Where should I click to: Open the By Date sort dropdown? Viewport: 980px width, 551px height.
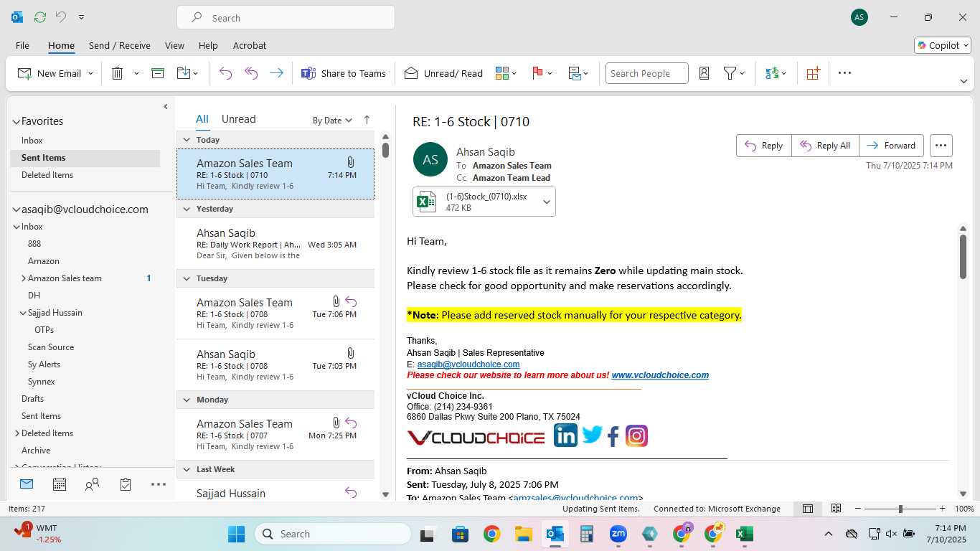332,121
